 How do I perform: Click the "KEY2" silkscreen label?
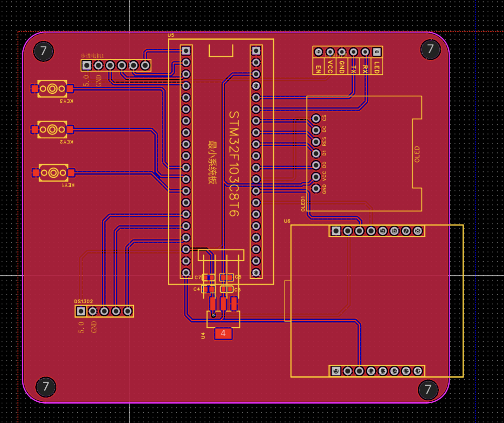point(66,142)
